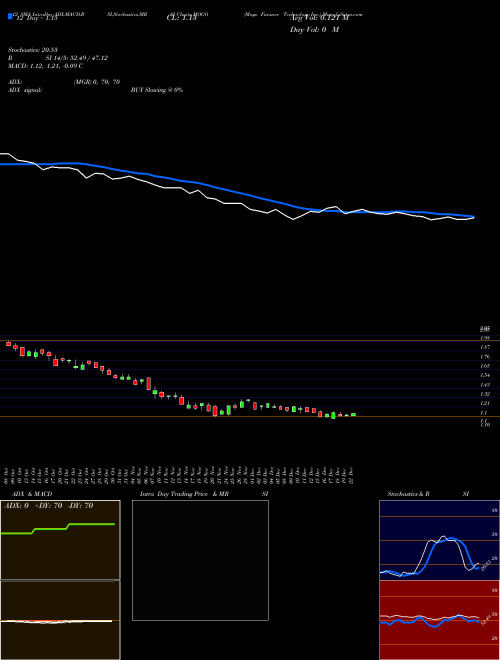The width and height of the screenshot is (500, 660).
Task: Click the 'SI 14/5: 52.49 / 47.12' value
Action: pos(77,58)
